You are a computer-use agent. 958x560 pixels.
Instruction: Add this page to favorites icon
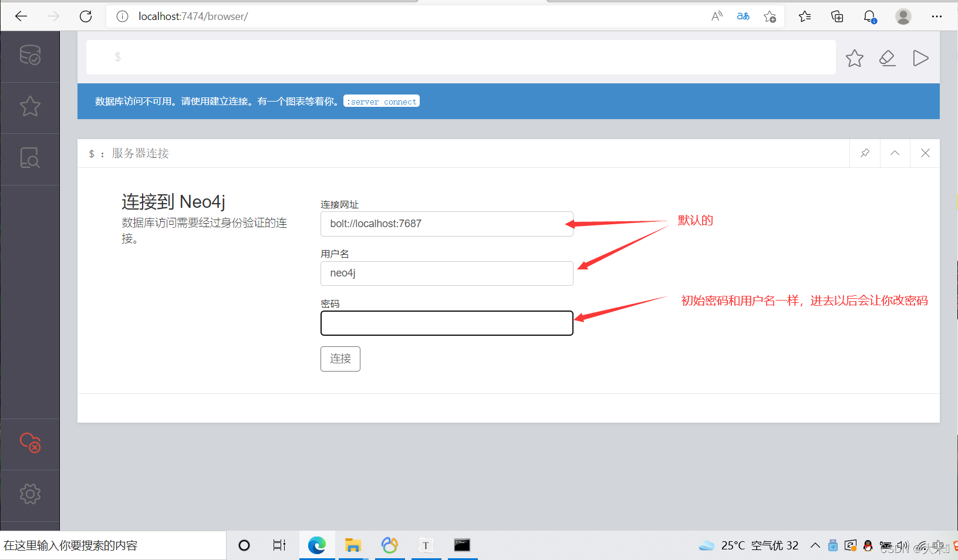(x=770, y=16)
